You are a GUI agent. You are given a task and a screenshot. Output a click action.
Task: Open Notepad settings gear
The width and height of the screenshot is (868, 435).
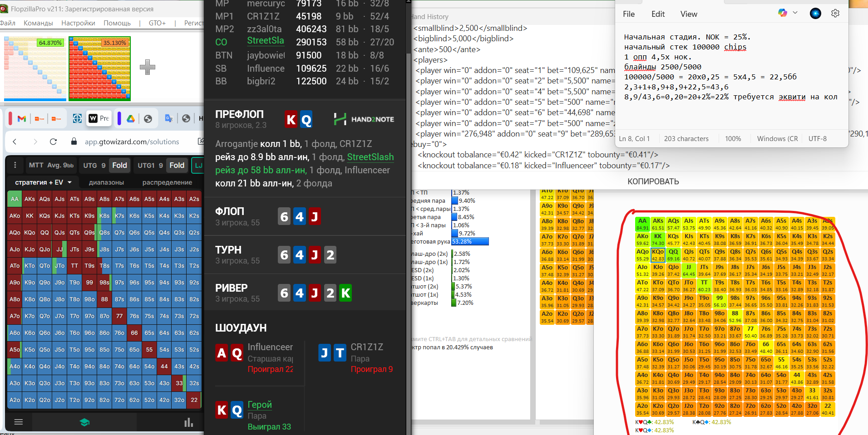click(835, 14)
